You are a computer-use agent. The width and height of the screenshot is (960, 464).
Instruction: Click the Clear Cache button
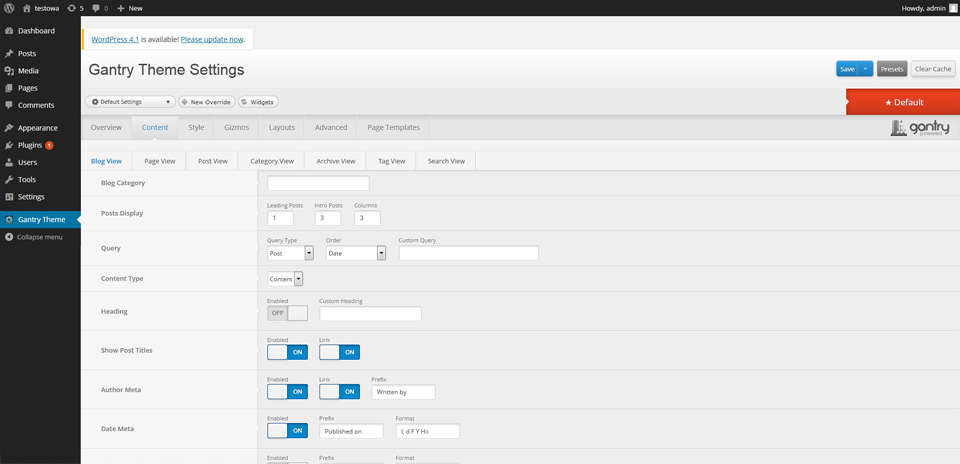933,69
